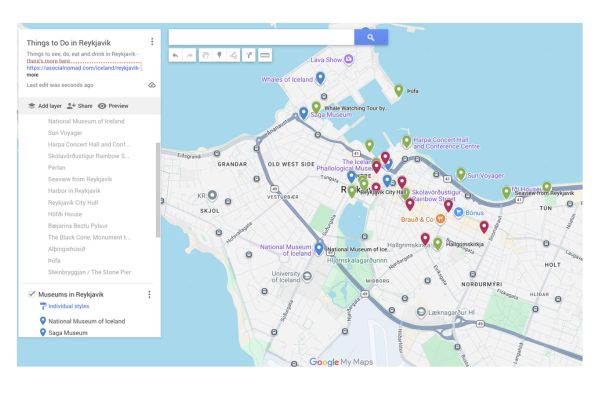
Task: Click inside the map search field
Action: [x=261, y=37]
